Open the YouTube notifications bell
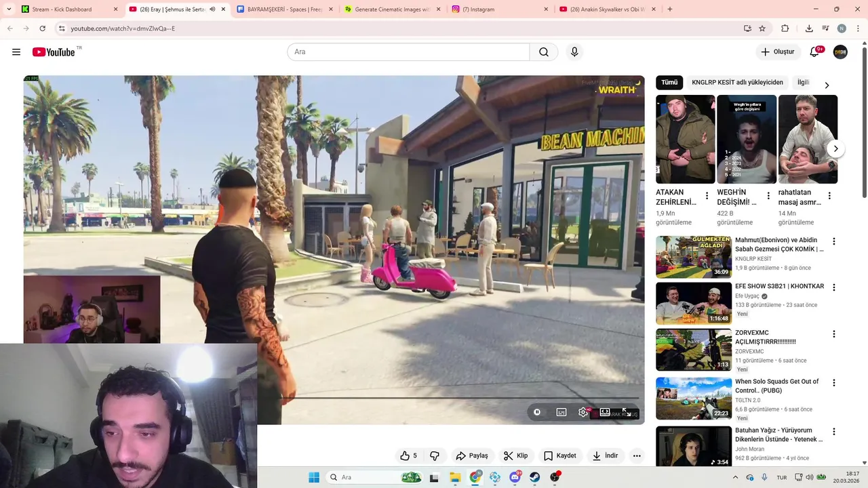The image size is (868, 488). click(814, 52)
